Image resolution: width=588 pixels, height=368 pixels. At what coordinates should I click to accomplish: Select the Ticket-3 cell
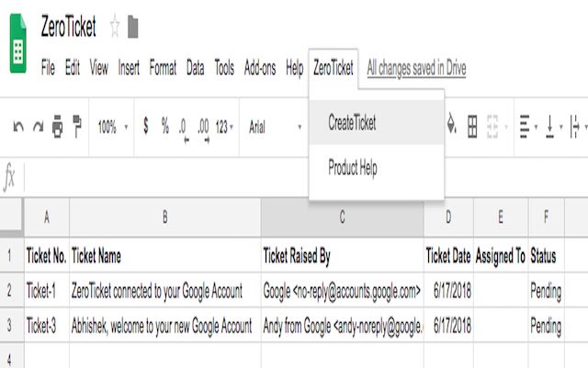point(47,325)
